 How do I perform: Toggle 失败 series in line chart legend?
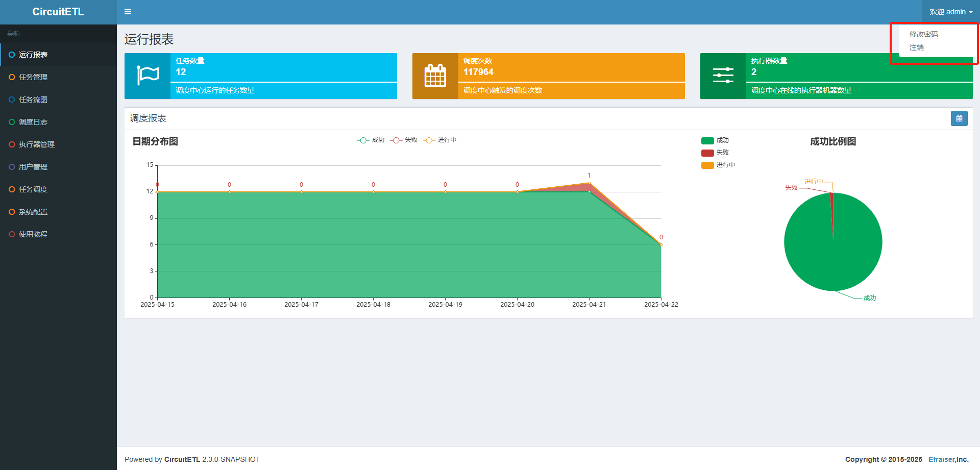pyautogui.click(x=404, y=140)
